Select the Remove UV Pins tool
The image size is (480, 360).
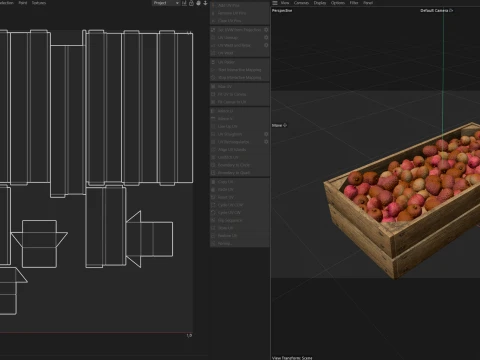(x=240, y=13)
